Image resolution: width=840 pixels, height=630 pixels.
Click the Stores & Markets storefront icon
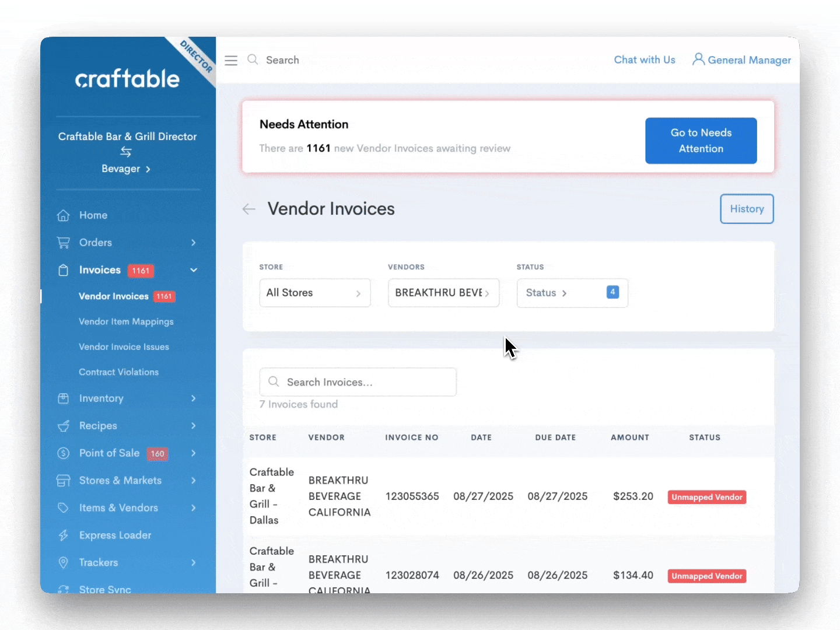(x=63, y=481)
